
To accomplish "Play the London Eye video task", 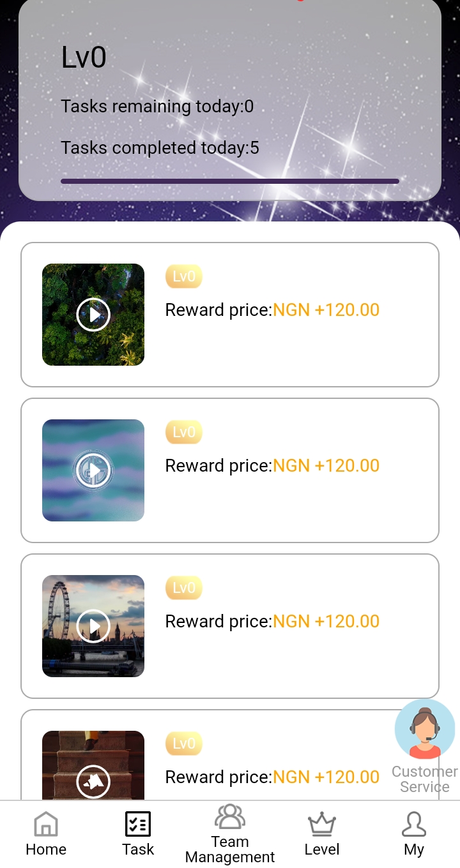I will (93, 626).
